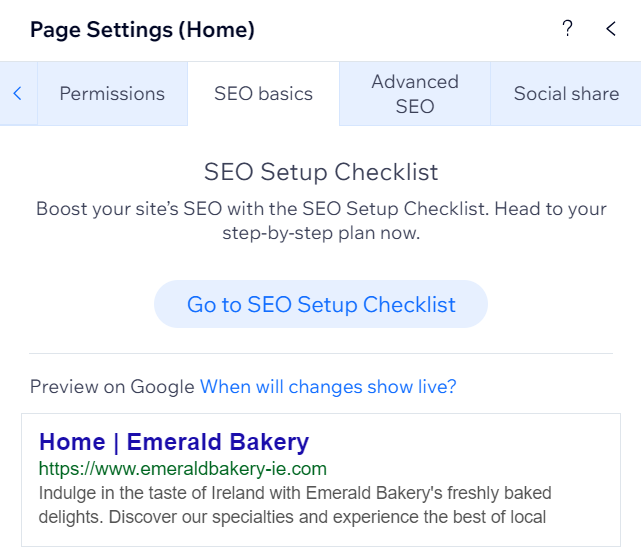
Task: Click the Page Settings (Home) panel title
Action: coord(142,30)
